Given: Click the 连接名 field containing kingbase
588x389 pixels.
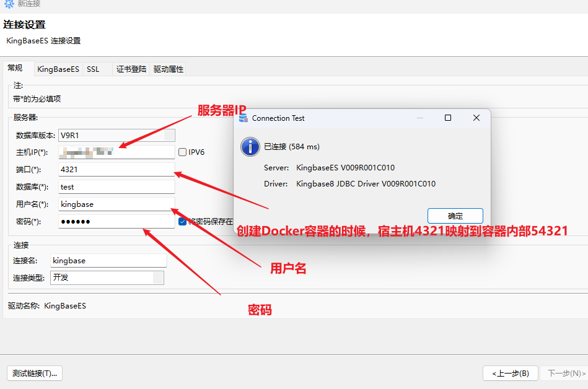Looking at the screenshot, I should click(108, 260).
